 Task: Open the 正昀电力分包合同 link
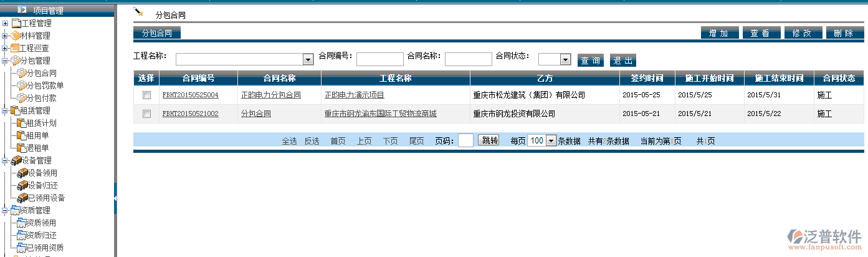270,95
